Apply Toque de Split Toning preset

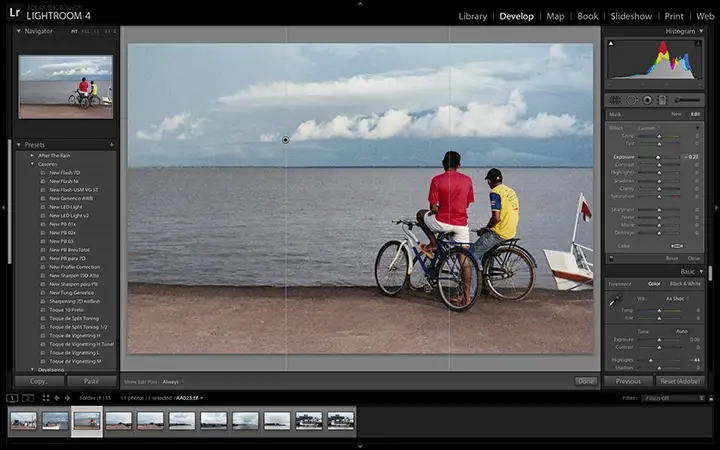point(74,318)
